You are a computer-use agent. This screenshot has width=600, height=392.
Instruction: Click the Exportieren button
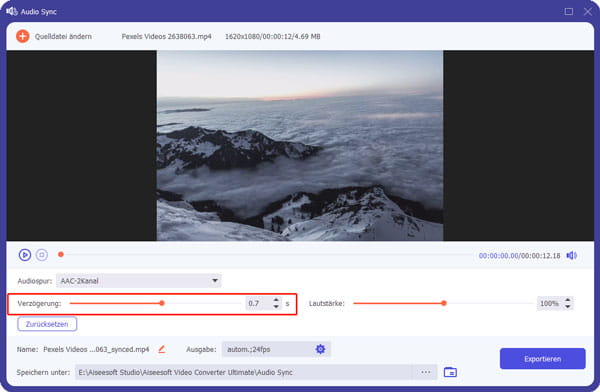pos(543,359)
